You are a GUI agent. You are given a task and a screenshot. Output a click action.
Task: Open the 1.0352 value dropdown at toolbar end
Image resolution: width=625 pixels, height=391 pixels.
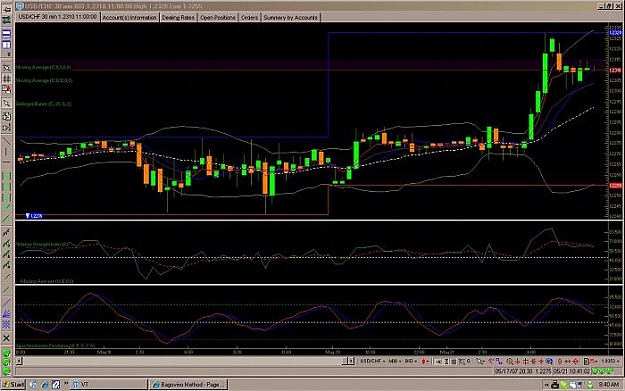609,361
